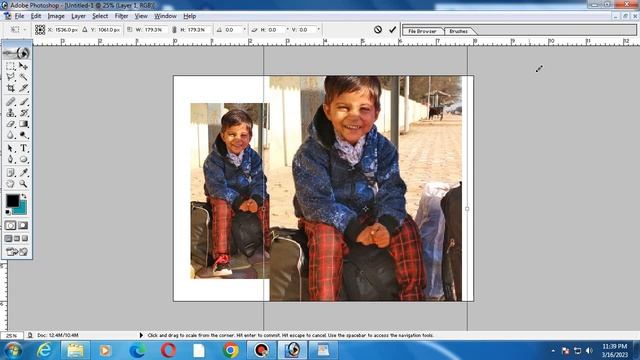The width and height of the screenshot is (640, 360).
Task: Select the Notes tool
Action: pyautogui.click(x=11, y=173)
